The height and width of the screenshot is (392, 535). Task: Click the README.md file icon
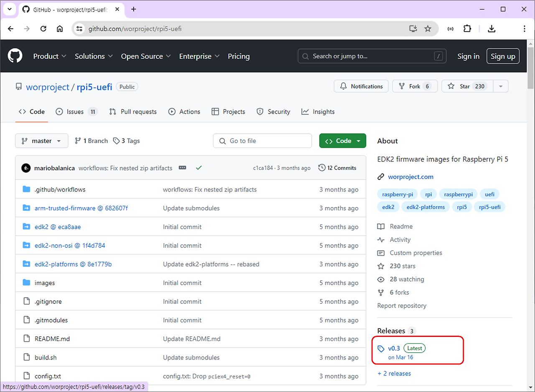click(x=26, y=339)
